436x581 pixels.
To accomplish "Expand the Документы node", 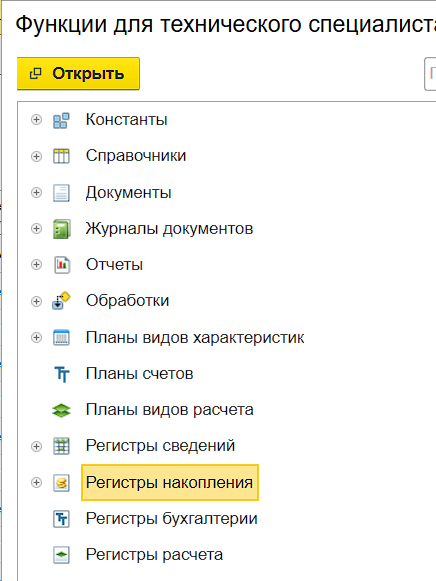I will (x=36, y=193).
